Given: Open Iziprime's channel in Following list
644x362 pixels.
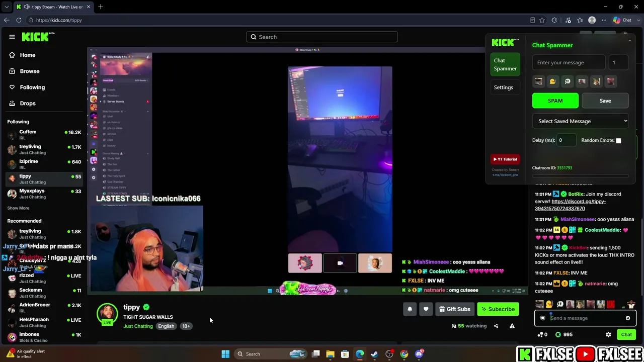Looking at the screenshot, I should point(44,164).
